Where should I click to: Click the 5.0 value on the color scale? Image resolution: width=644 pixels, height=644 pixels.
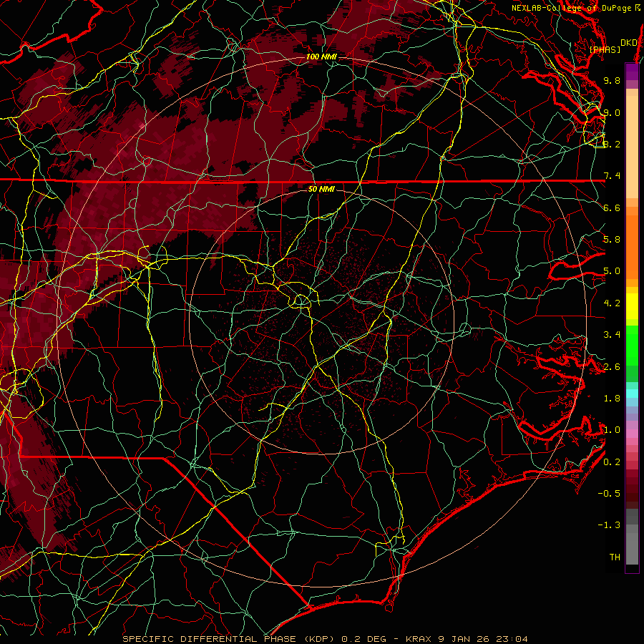pos(612,271)
